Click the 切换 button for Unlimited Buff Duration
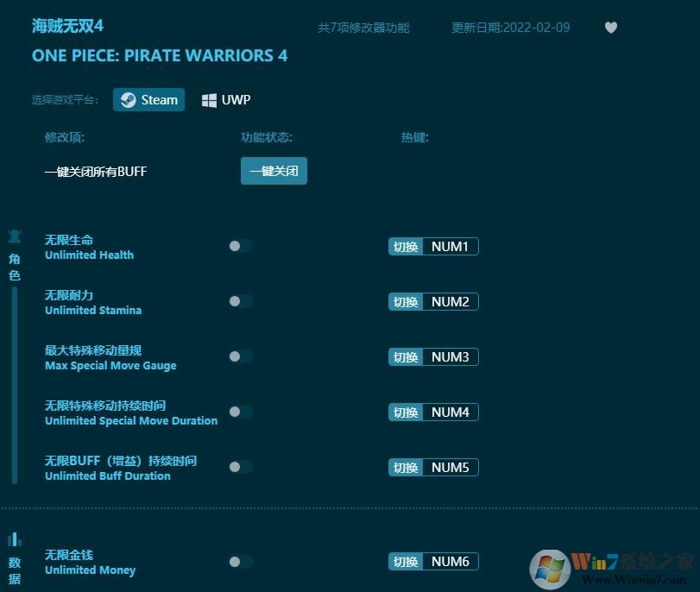Screen dimensions: 700x592 [x=405, y=467]
